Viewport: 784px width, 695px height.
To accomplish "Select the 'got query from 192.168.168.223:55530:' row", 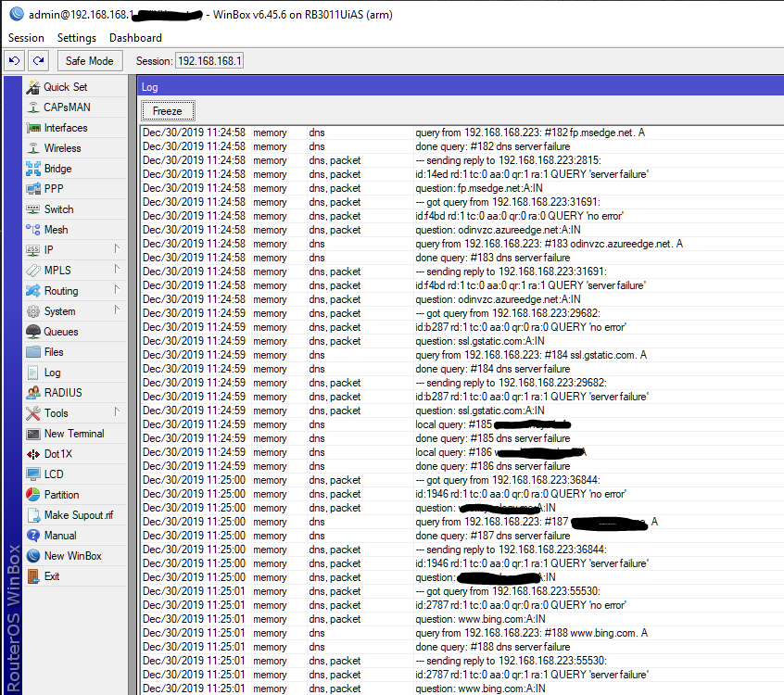I will tap(462, 591).
